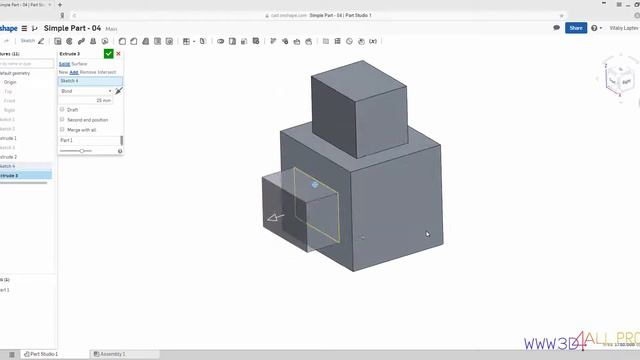The image size is (640, 360).
Task: Enable the Draft checkbox in Extrude dialog
Action: point(62,109)
